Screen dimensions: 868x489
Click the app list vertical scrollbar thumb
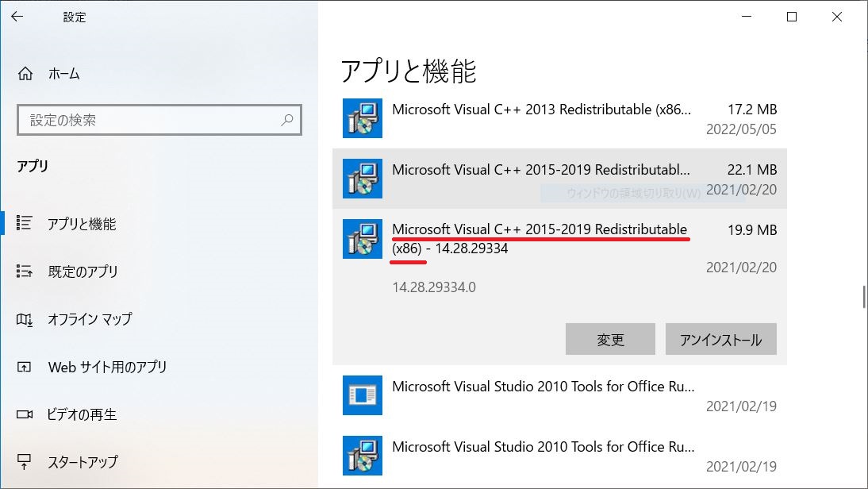863,296
